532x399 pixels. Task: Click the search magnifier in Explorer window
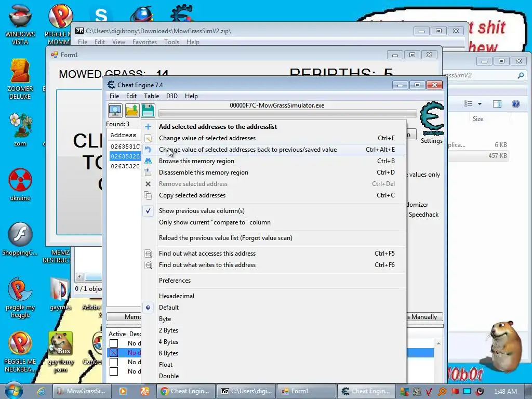click(521, 75)
